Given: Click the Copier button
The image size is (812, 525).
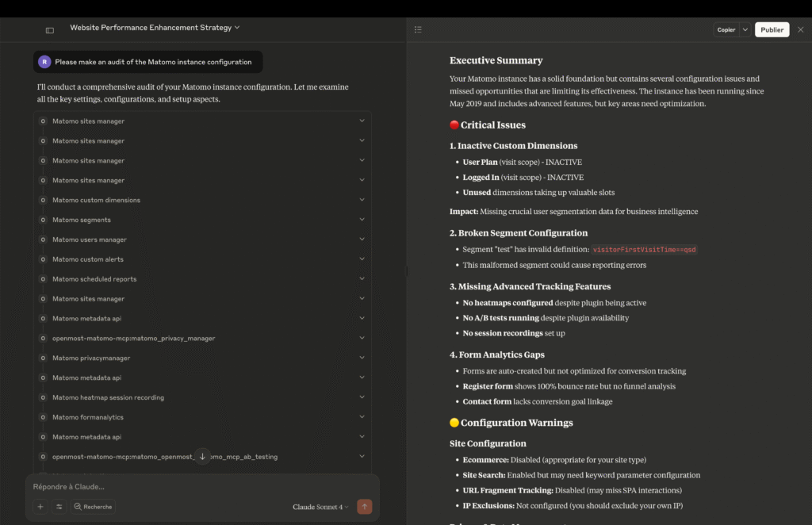Looking at the screenshot, I should coord(726,29).
